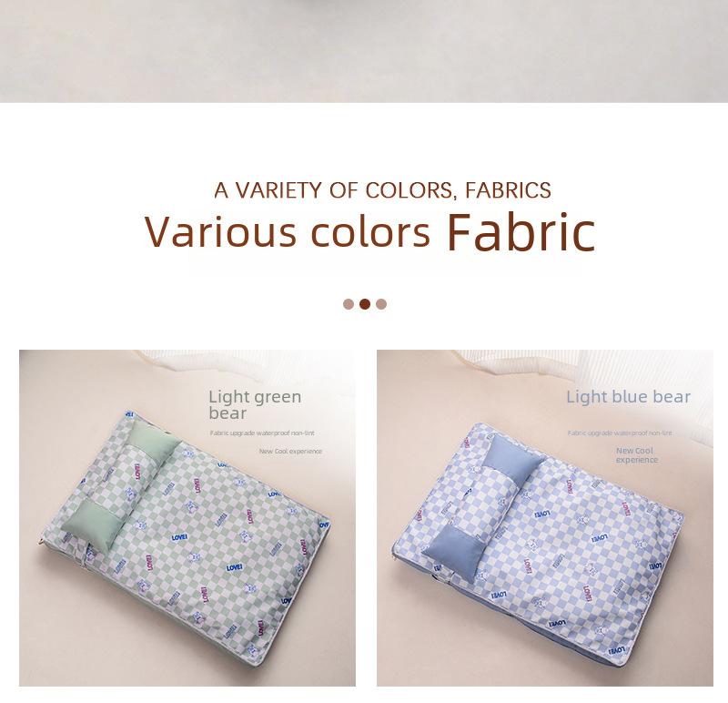Click 'New Cool experience' text on blue image
This screenshot has width=728, height=703.
(x=636, y=455)
